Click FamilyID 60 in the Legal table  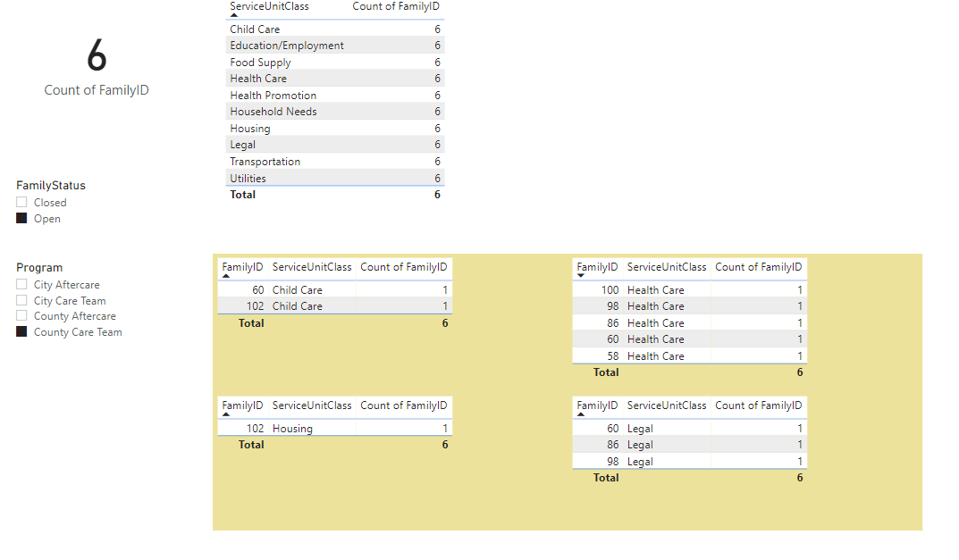point(613,428)
